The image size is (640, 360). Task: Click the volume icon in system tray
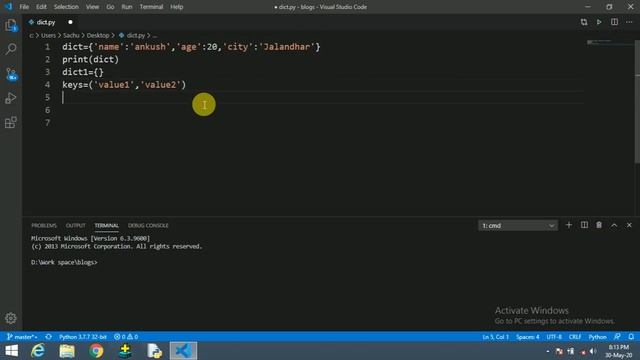[x=593, y=351]
